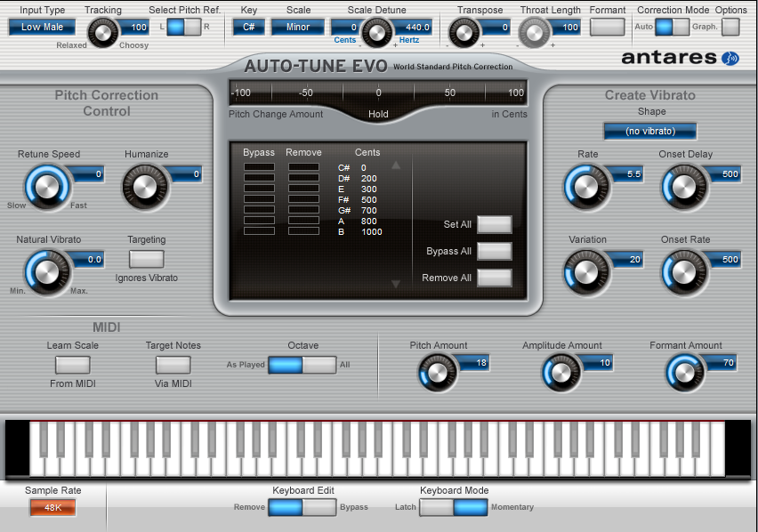
Task: Check the Bypass box for D#
Action: (259, 178)
